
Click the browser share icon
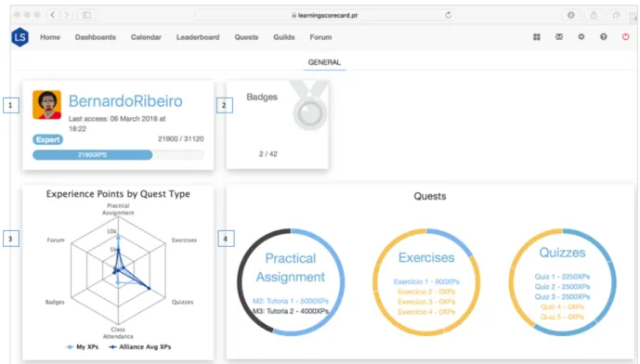point(594,15)
